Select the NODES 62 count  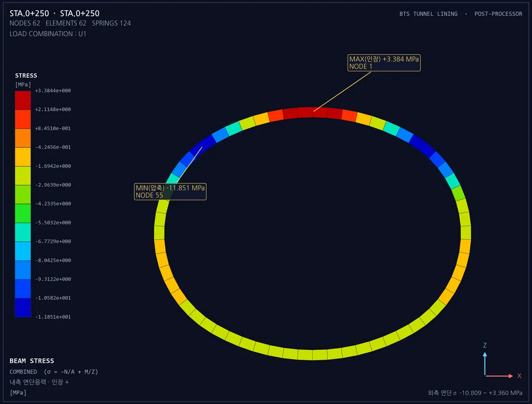click(25, 23)
